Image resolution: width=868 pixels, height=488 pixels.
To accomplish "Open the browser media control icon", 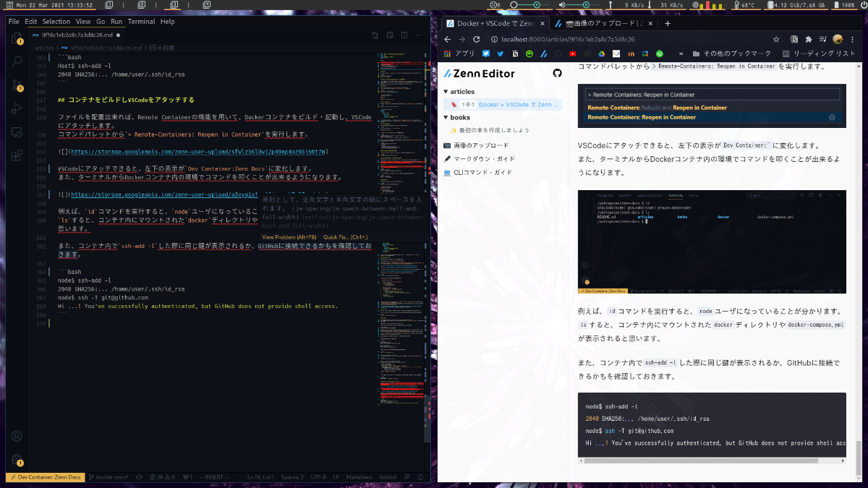I will (822, 40).
